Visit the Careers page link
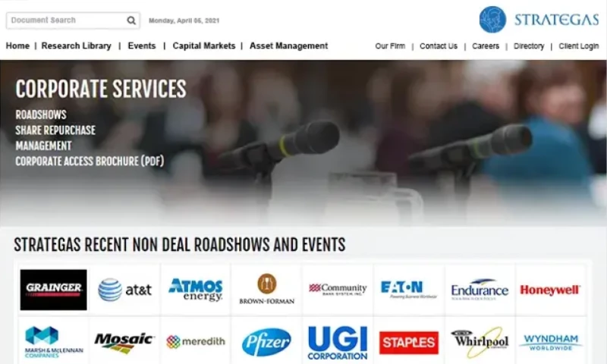Image resolution: width=607 pixels, height=364 pixels. [x=486, y=46]
